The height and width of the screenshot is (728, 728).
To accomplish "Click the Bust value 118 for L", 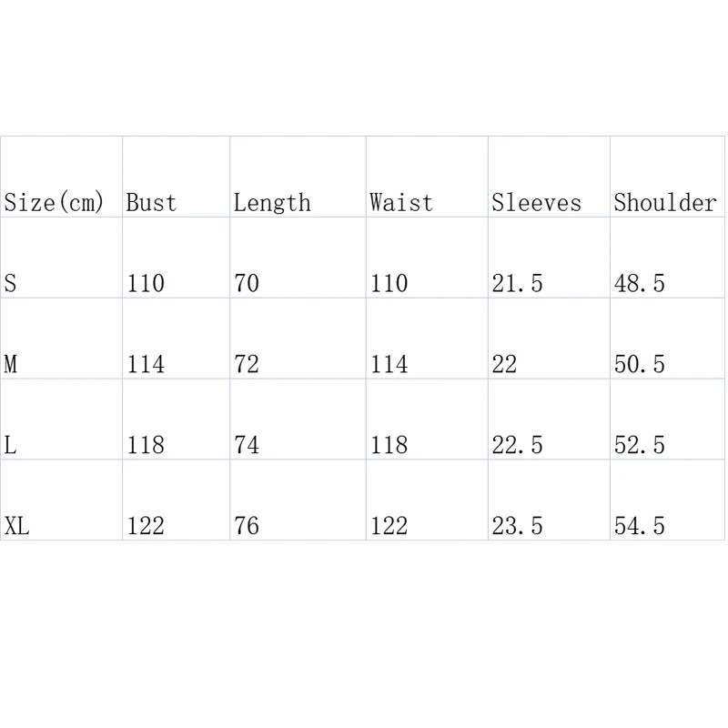I will pos(146,445).
